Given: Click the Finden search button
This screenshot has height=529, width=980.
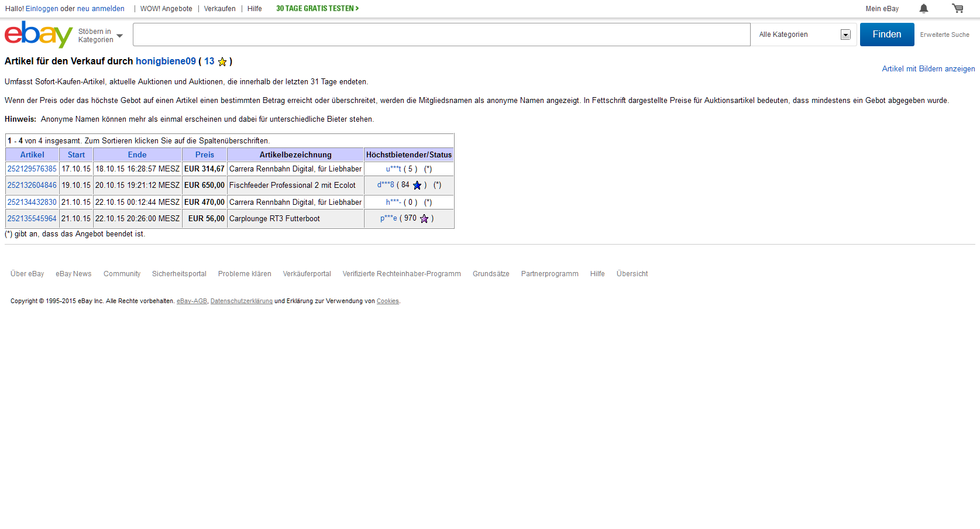Looking at the screenshot, I should (886, 35).
